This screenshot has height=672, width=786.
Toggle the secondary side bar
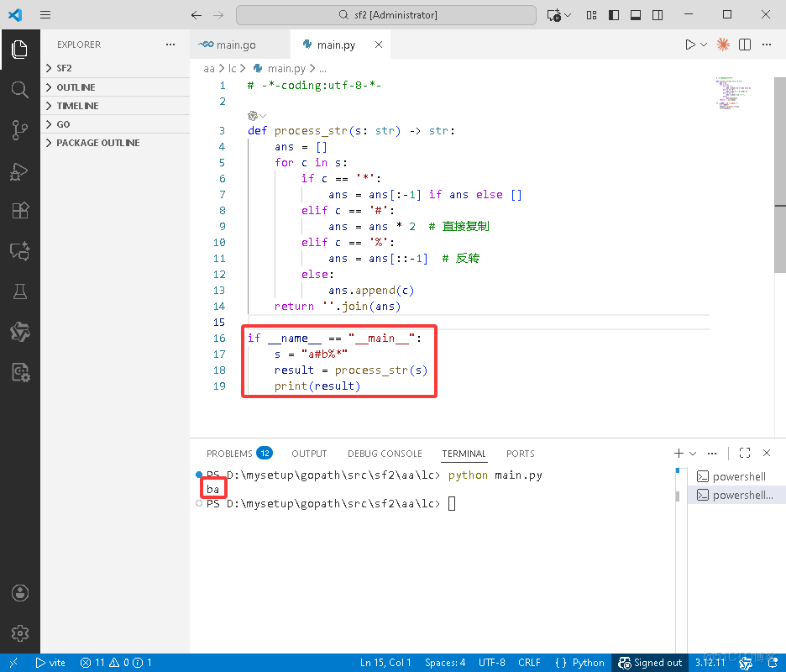pyautogui.click(x=657, y=15)
